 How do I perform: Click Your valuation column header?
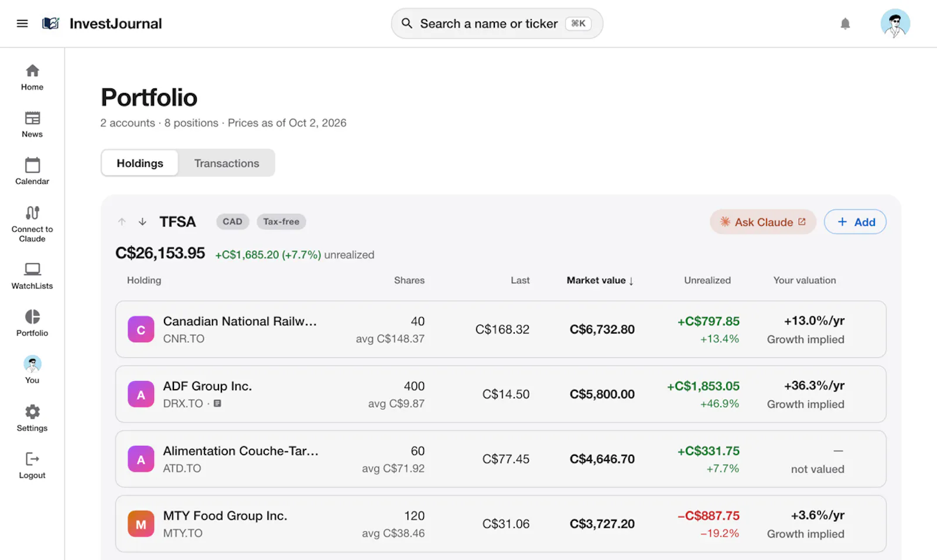click(805, 280)
